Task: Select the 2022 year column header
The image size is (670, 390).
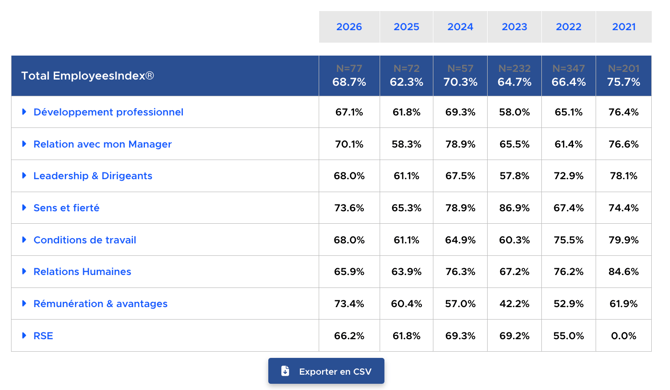Action: 568,27
